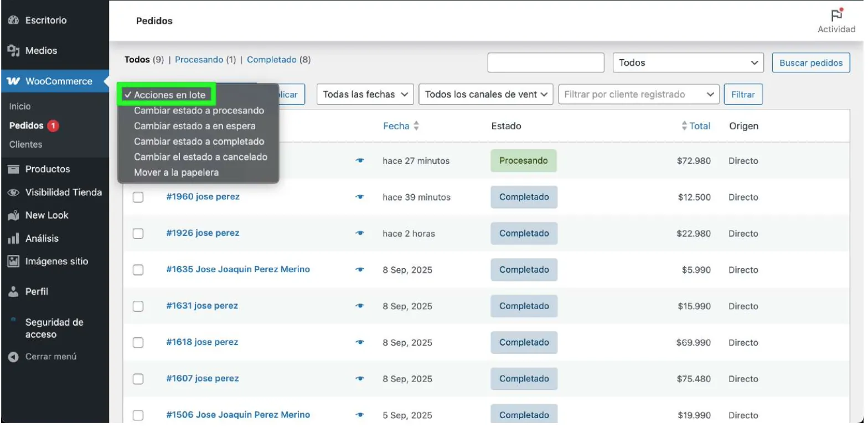Select checkbox for order #1635
This screenshot has width=868, height=428.
point(138,270)
